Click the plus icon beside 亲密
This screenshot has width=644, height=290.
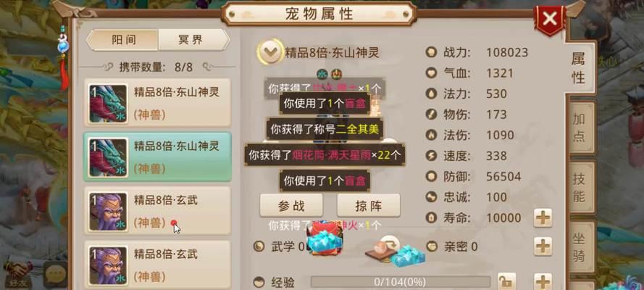pos(543,246)
